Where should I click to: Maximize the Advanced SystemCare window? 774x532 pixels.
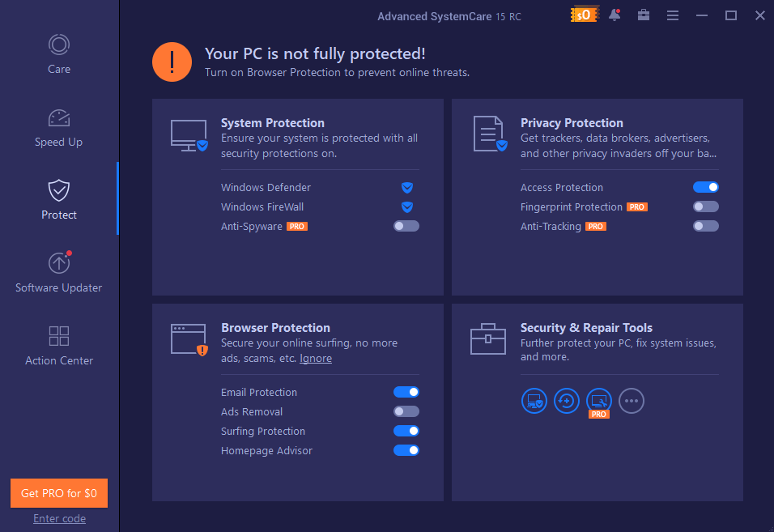731,16
